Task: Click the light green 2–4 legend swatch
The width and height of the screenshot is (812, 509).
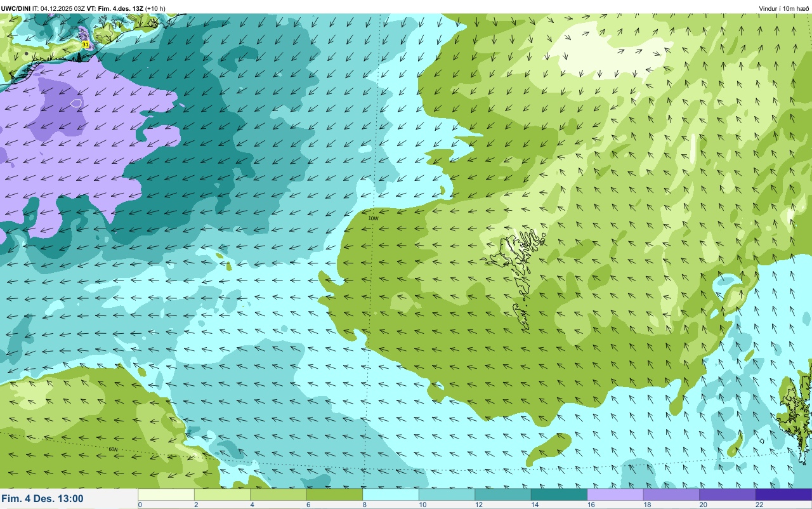Action: 222,494
